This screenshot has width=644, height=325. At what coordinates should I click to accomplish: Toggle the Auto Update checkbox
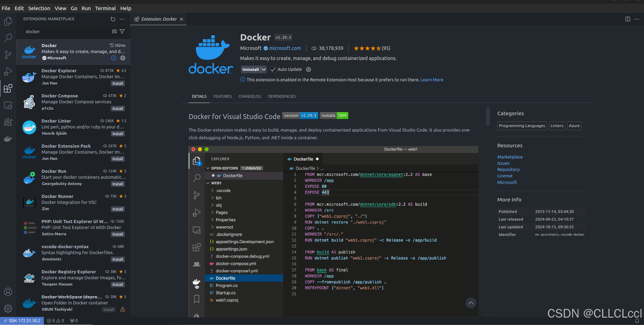[273, 69]
